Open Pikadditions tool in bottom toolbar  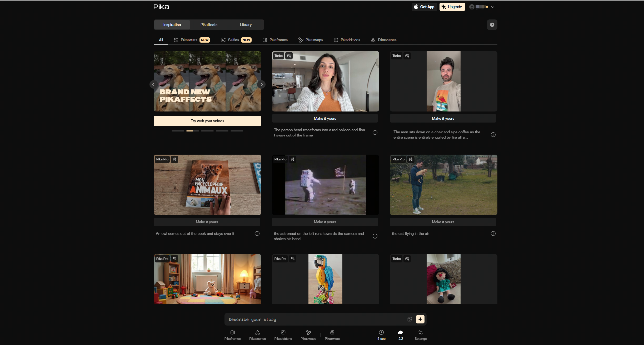tap(283, 335)
